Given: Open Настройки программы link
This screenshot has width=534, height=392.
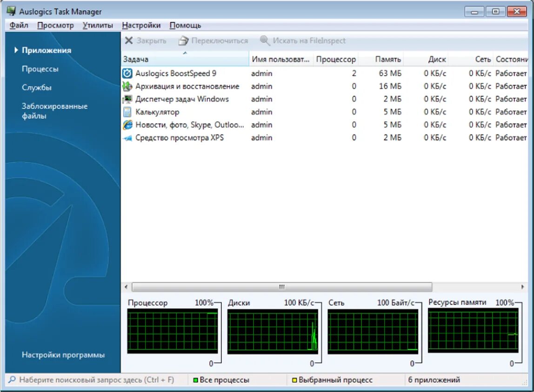Looking at the screenshot, I should pyautogui.click(x=63, y=355).
